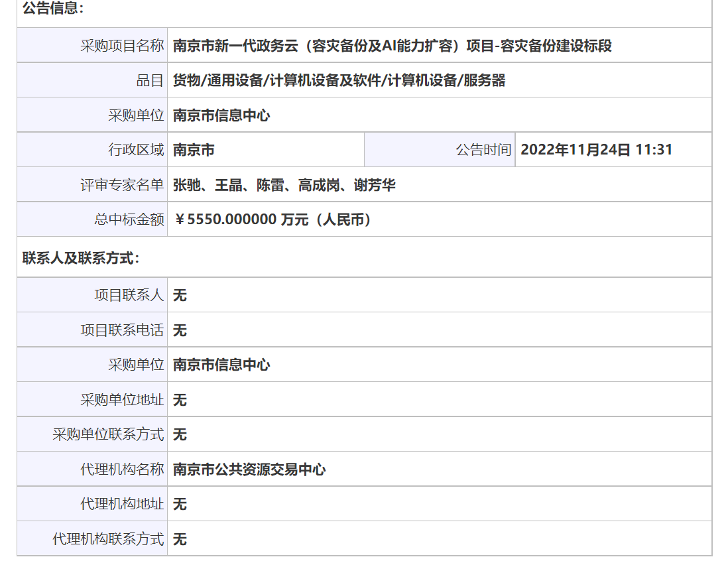The image size is (728, 561).
Task: Click the 项目联系电话 value 无
Action: (180, 330)
